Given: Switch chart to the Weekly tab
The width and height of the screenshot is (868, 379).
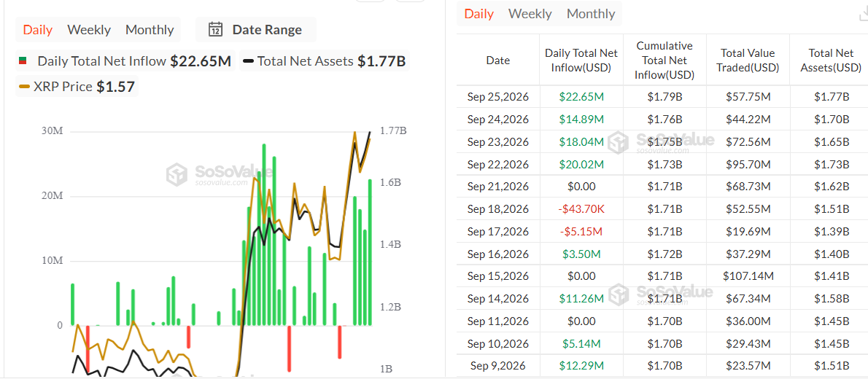Looking at the screenshot, I should click(x=89, y=30).
